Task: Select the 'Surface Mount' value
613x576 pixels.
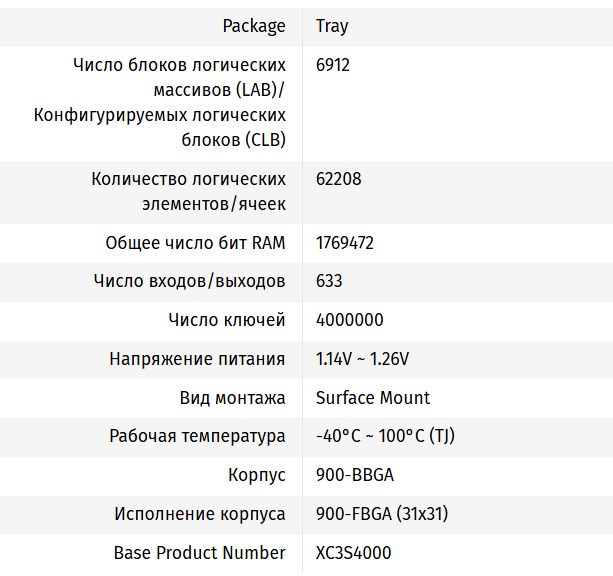Action: pos(373,398)
